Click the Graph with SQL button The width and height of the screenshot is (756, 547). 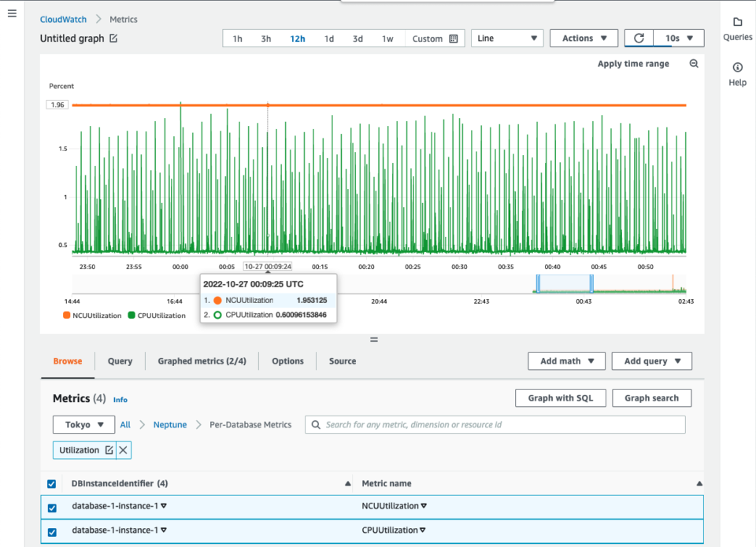tap(560, 397)
